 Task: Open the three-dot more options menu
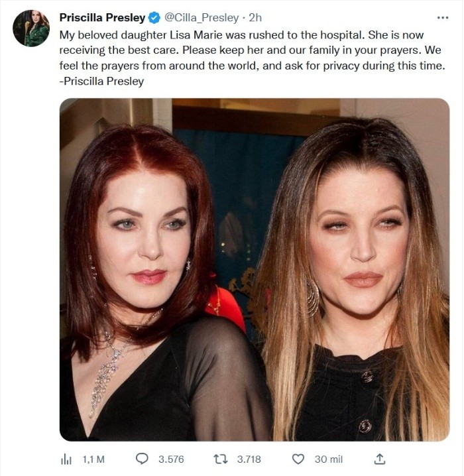tap(443, 17)
